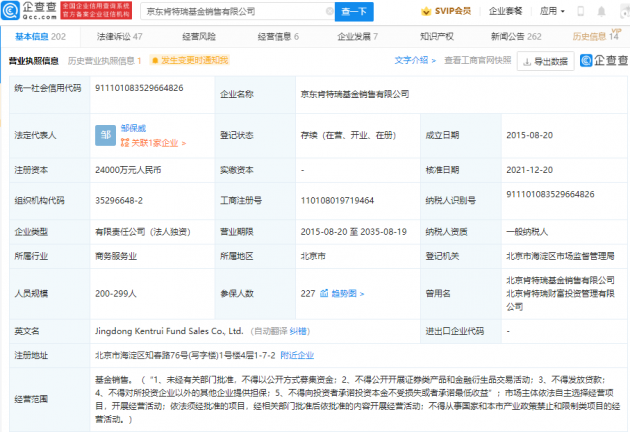Switch to 经营信息 6 tab

click(x=278, y=37)
